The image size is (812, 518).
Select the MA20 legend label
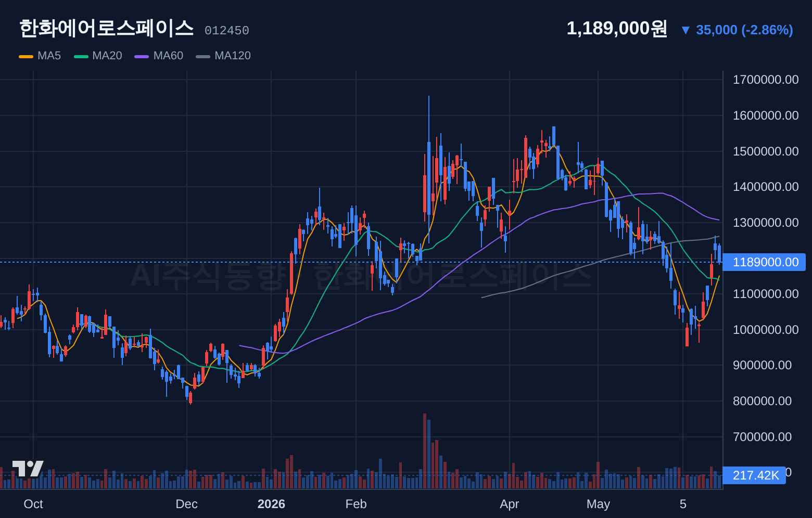click(107, 56)
